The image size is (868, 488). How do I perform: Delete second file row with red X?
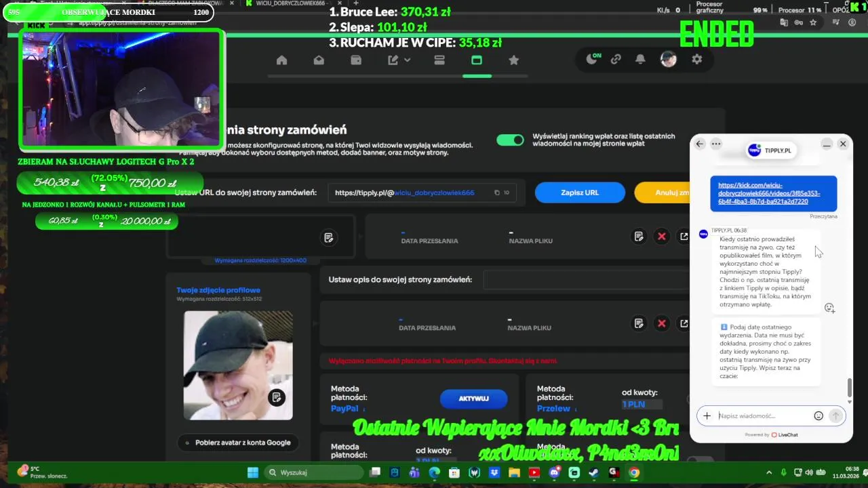click(x=662, y=324)
